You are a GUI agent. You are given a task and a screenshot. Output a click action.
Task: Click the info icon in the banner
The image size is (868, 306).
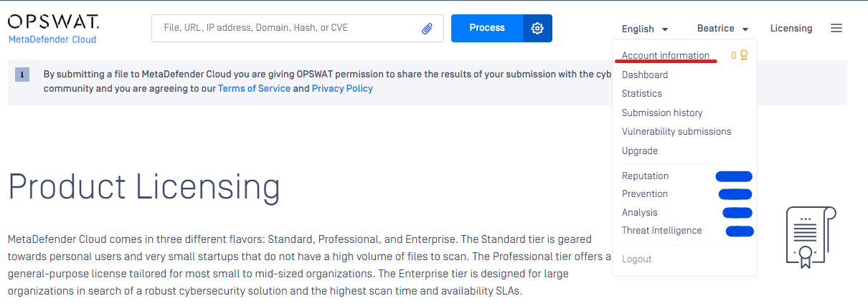coord(22,74)
